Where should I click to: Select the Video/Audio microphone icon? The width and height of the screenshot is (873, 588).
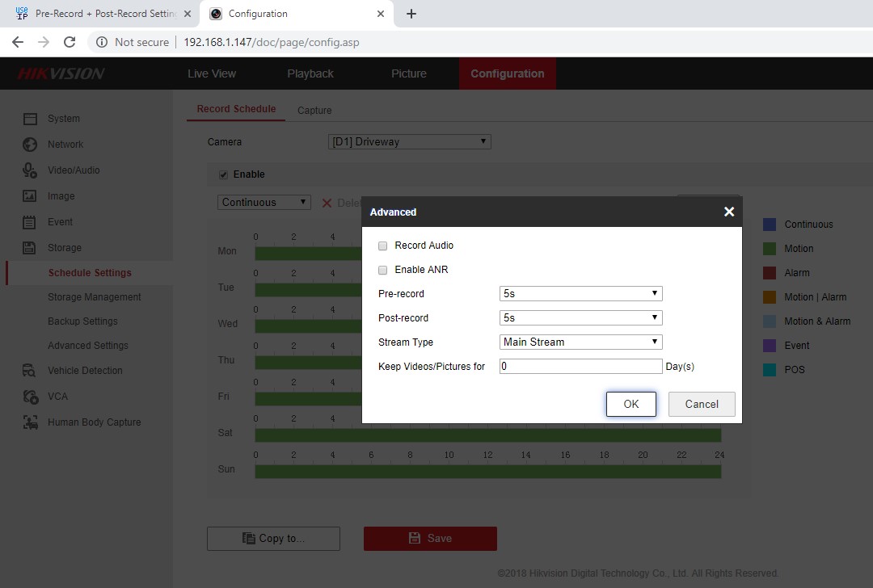[x=30, y=170]
